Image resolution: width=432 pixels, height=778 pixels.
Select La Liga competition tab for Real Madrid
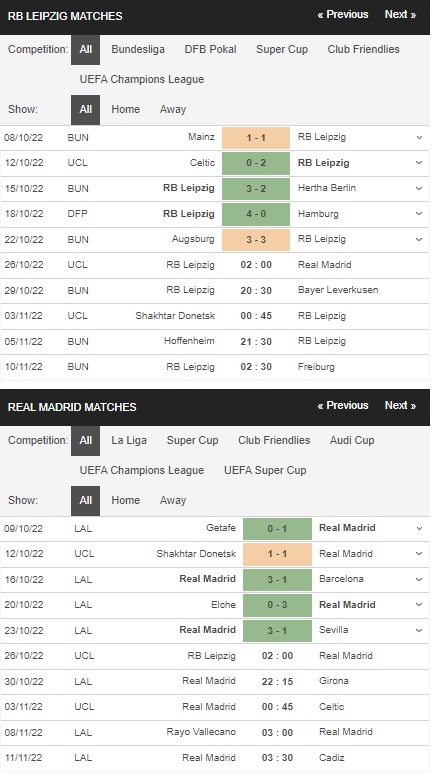[x=129, y=440]
